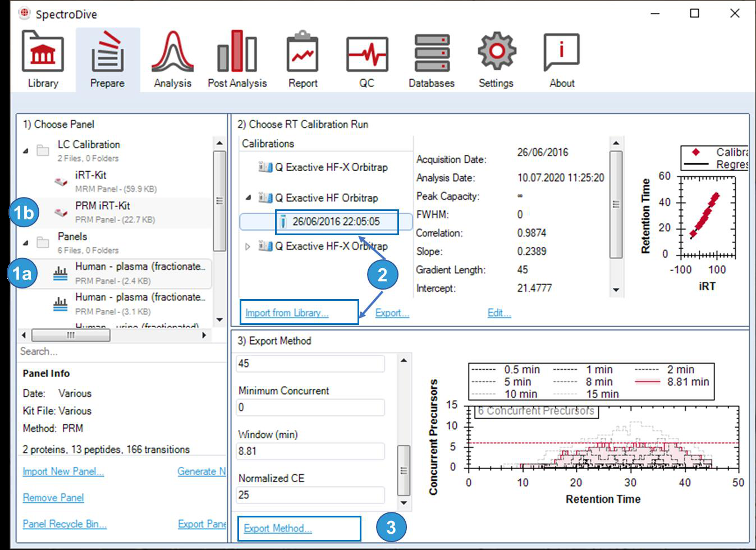Click Export Method scroll down arrow
The height and width of the screenshot is (550, 756).
[404, 502]
